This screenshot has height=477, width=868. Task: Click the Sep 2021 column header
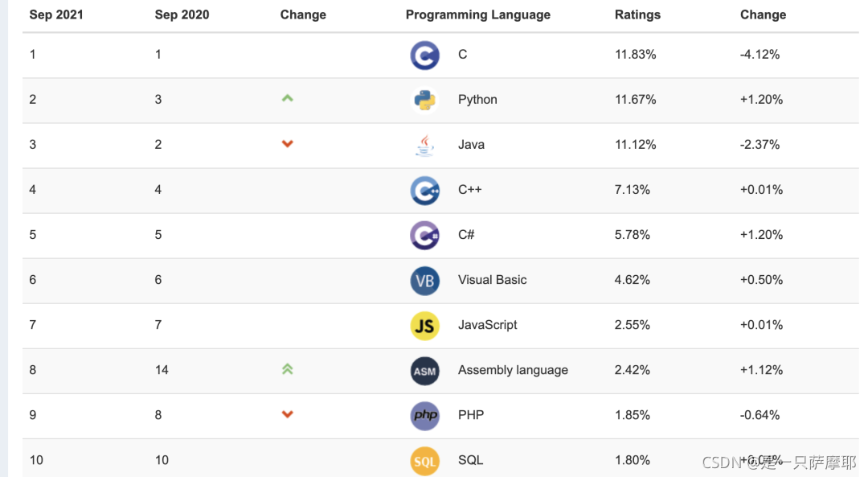pos(56,15)
